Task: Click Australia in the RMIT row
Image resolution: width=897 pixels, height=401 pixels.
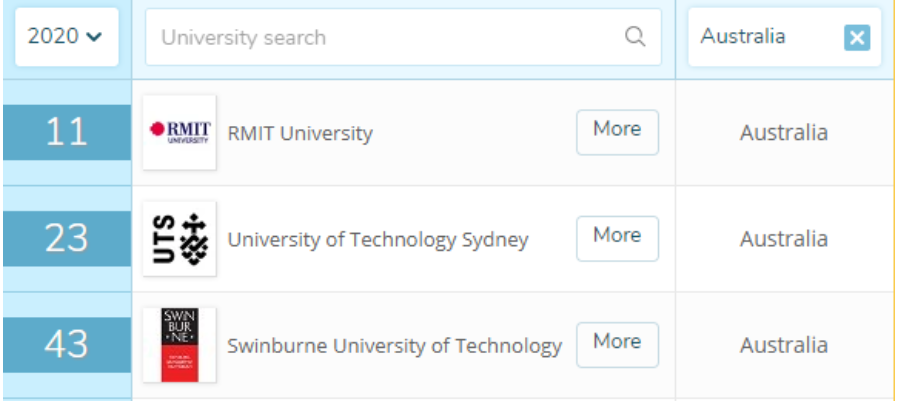Action: pos(784,133)
